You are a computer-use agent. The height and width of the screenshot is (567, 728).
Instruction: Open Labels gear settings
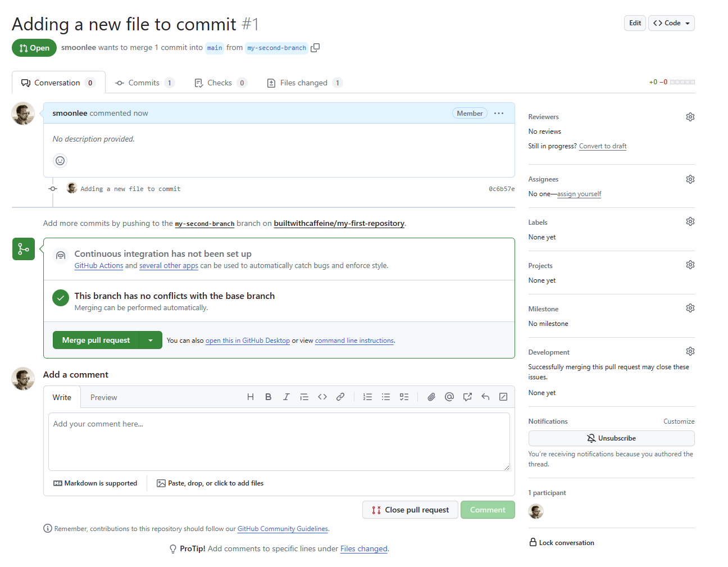690,222
